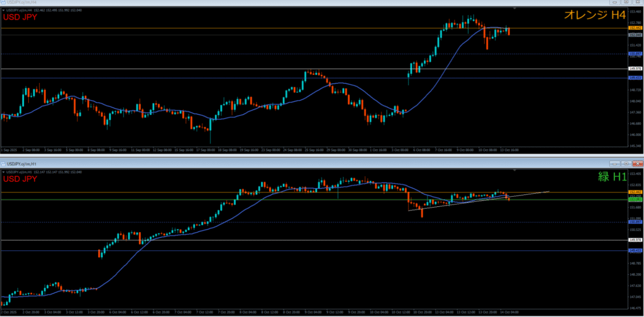Click the 緑 H1 text label
Viewport: 644px width, 317px height.
coord(611,178)
